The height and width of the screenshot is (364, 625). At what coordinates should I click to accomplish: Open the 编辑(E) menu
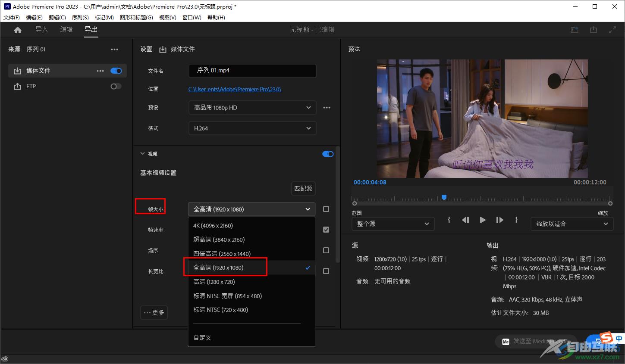34,18
